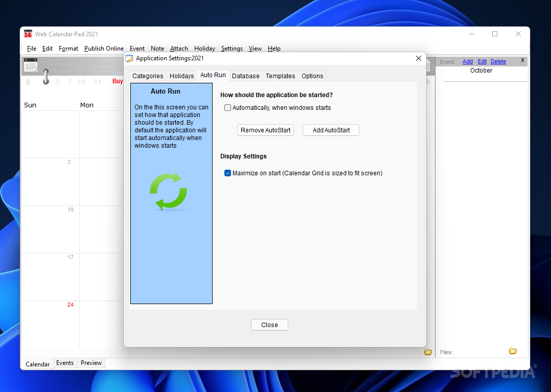
Task: Open the Options tab
Action: tap(312, 76)
